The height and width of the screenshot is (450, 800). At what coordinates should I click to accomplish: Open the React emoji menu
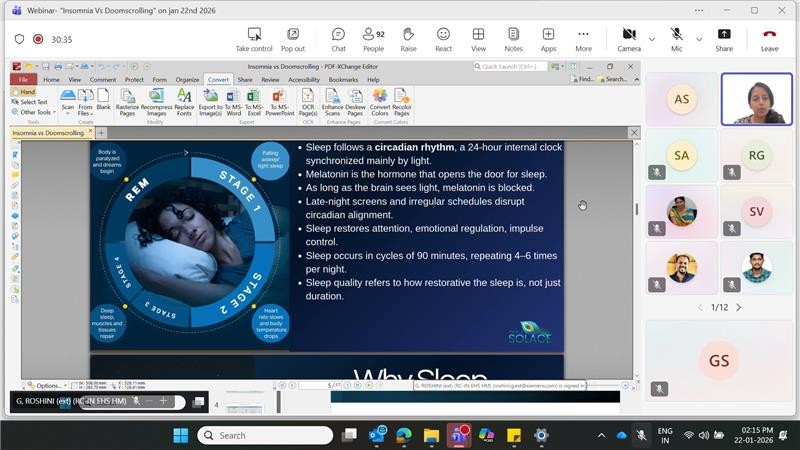click(443, 39)
